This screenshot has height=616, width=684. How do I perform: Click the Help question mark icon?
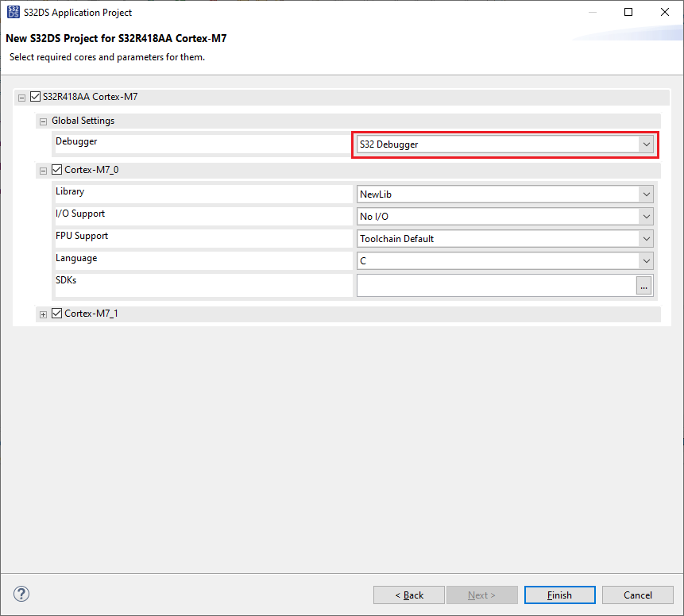21,594
